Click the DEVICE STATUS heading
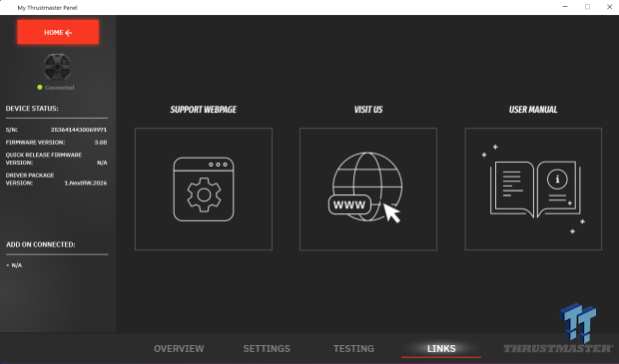The image size is (619, 364). point(32,109)
